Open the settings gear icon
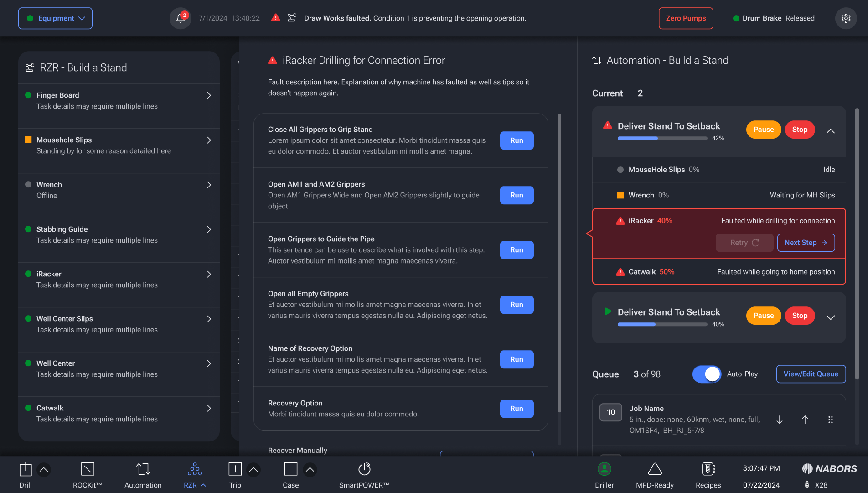 click(846, 18)
